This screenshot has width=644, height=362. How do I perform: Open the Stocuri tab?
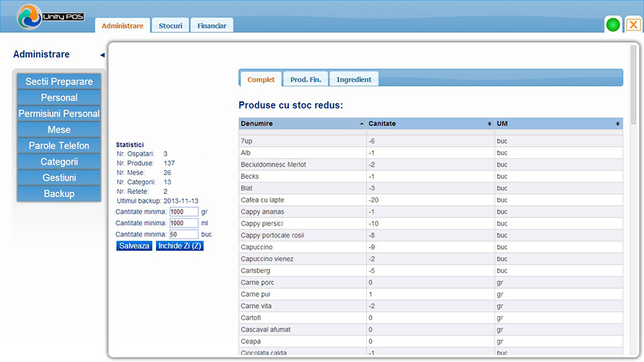[x=170, y=26]
